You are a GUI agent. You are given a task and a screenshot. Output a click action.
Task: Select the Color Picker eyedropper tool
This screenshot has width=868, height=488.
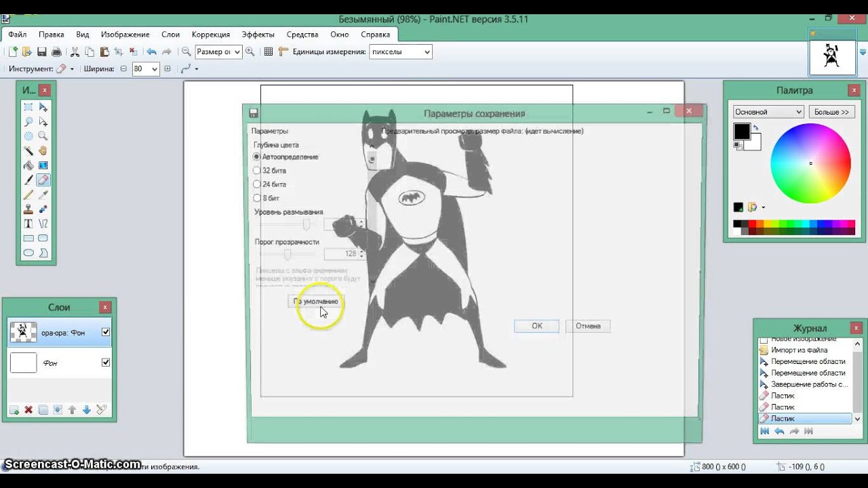pos(43,195)
